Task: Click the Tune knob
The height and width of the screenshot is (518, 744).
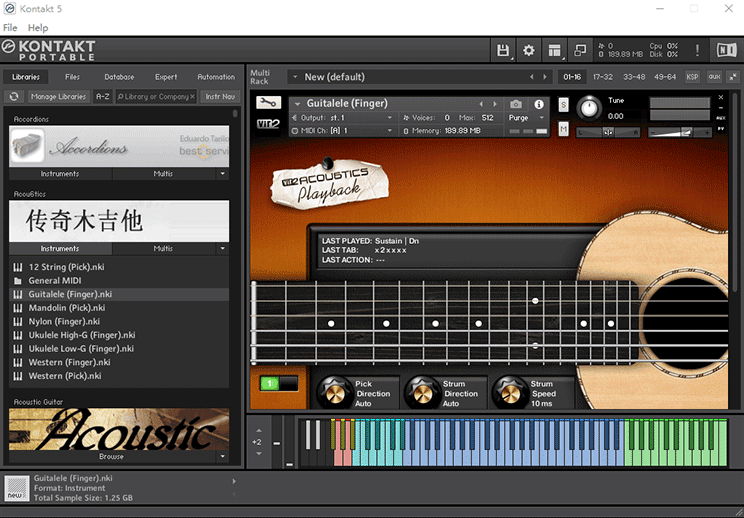Action: point(589,108)
